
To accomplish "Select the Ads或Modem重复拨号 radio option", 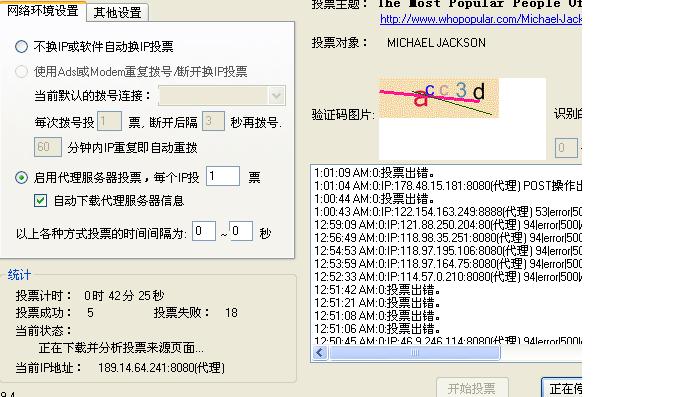I will pyautogui.click(x=21, y=71).
